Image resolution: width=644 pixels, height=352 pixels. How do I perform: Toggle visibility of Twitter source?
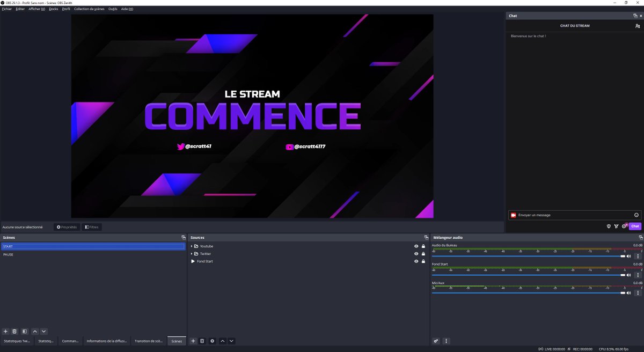(416, 254)
